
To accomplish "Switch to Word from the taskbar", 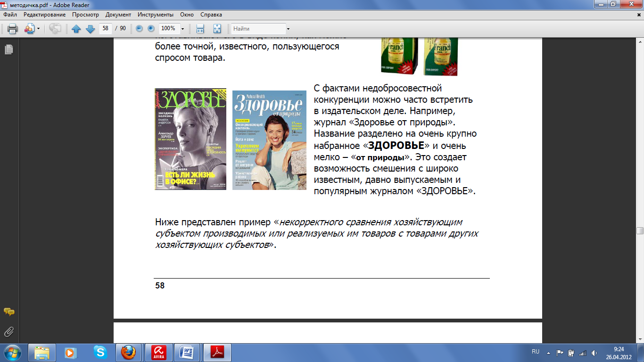I will [x=187, y=353].
